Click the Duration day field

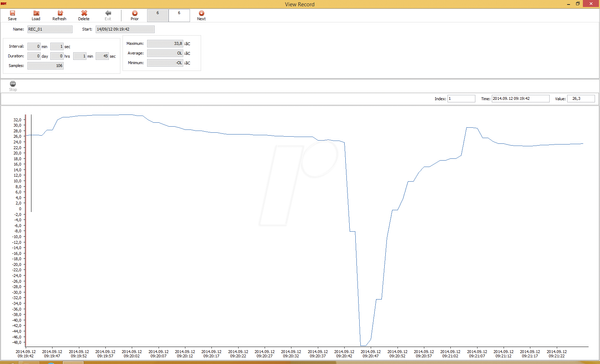tap(34, 56)
